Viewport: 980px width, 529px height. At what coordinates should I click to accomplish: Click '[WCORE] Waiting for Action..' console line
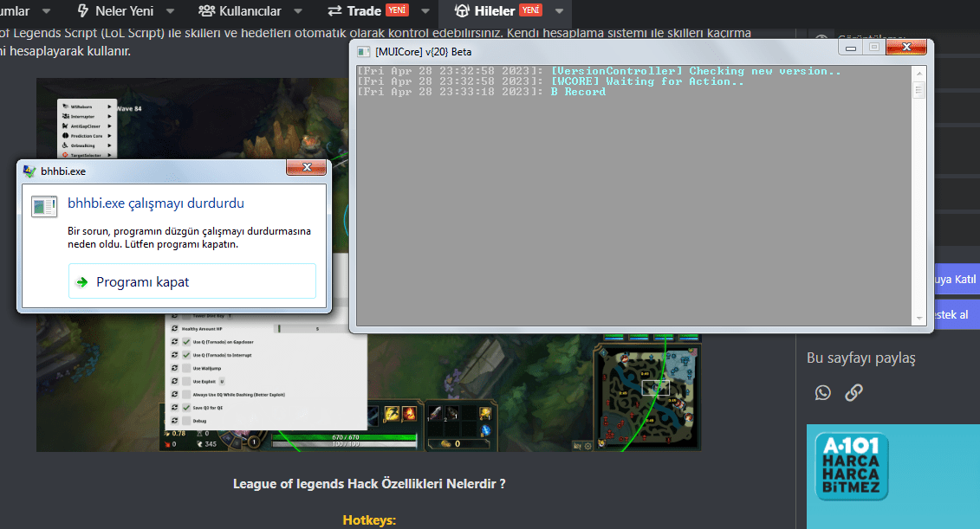point(647,81)
